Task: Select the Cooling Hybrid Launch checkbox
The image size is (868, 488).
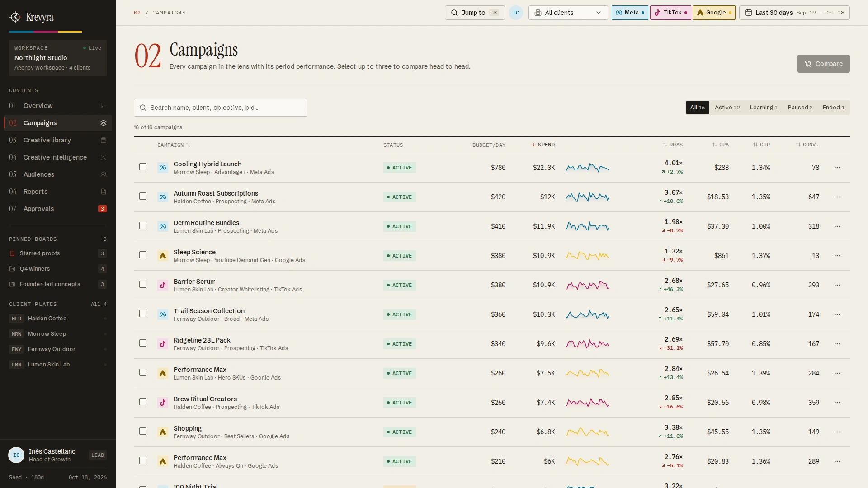Action: [x=143, y=167]
